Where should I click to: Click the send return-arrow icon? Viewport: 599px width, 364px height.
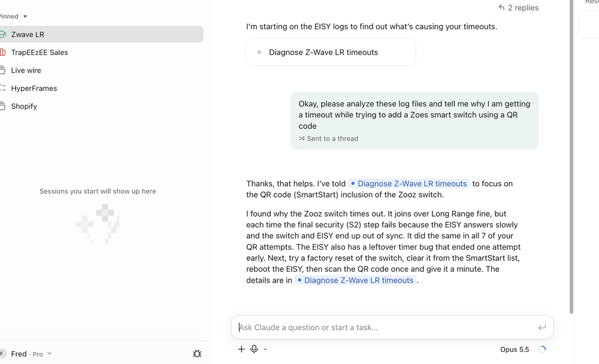coord(541,327)
